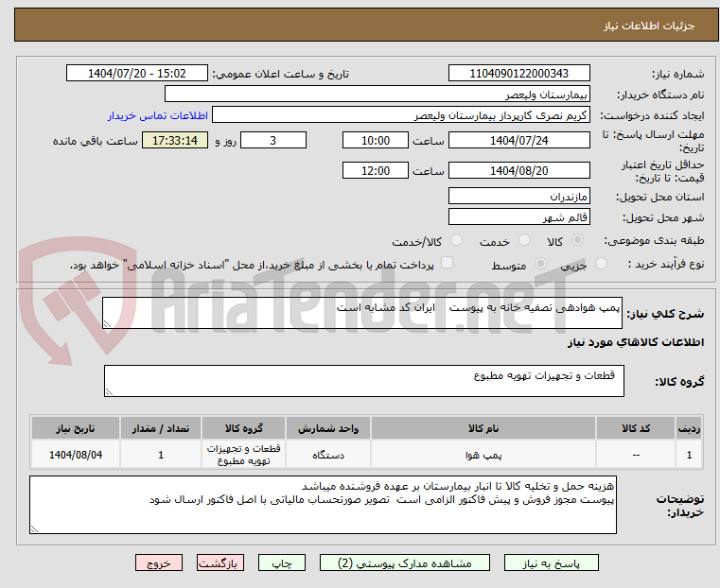Click the response deadline date 1404/07/24
Screen dimensions: 720x588
pyautogui.click(x=518, y=140)
